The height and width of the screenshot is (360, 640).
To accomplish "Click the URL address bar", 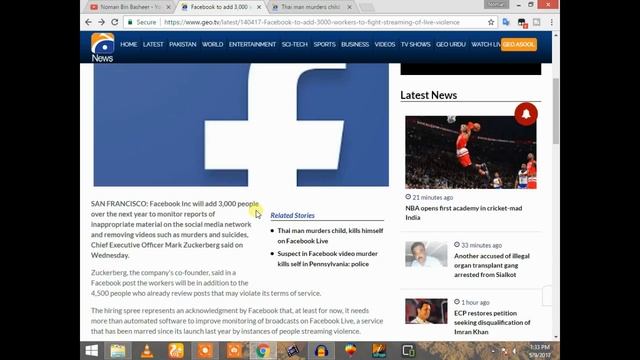I will pyautogui.click(x=311, y=22).
